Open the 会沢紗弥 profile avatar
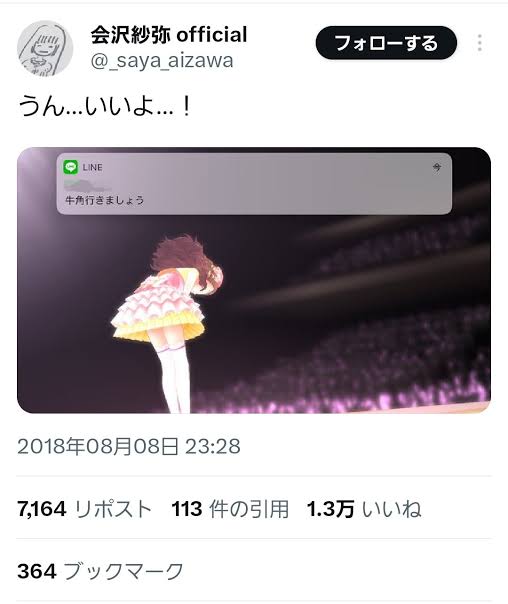Viewport: 508px width, 604px height. point(45,48)
